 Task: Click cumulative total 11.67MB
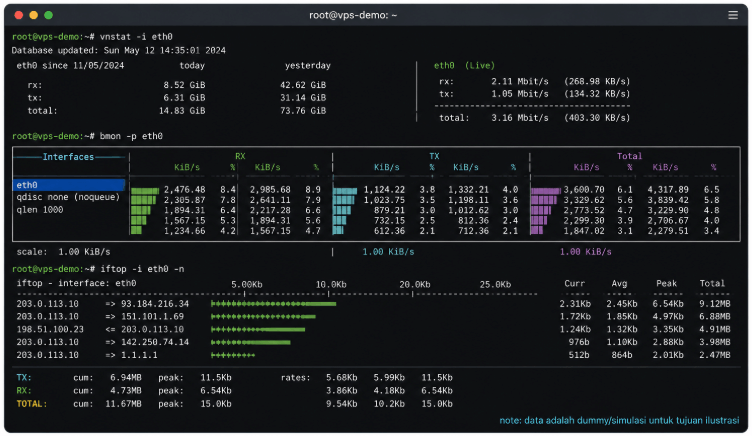123,404
